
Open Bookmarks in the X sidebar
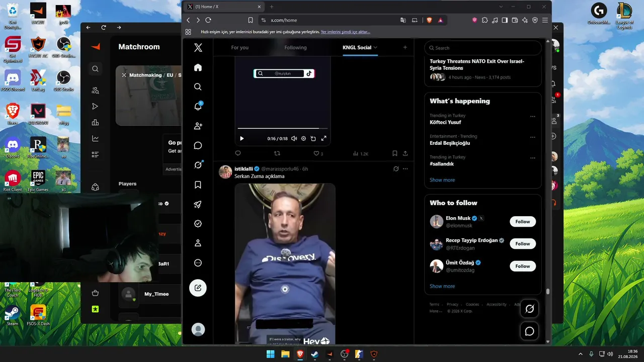pyautogui.click(x=198, y=185)
